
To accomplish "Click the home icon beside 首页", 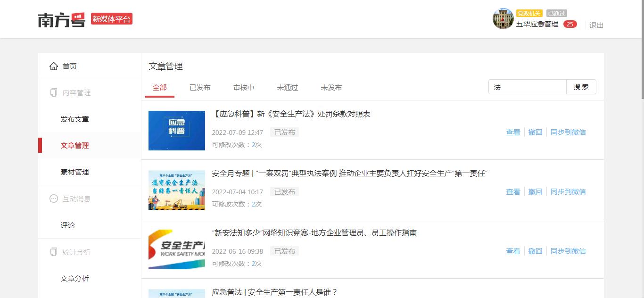I will pos(54,66).
